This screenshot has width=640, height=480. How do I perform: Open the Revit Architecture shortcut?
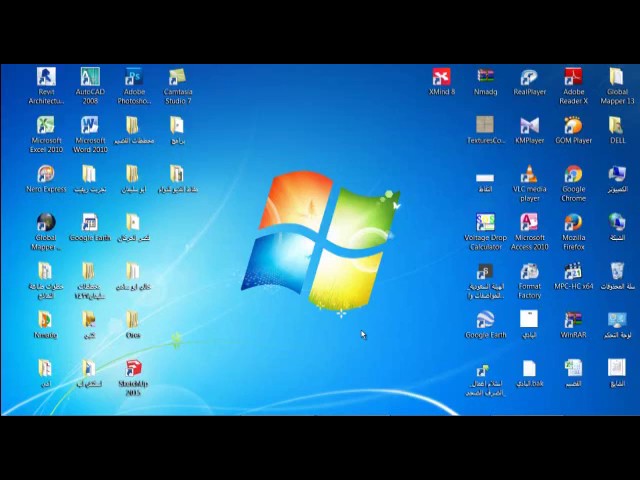(x=46, y=85)
